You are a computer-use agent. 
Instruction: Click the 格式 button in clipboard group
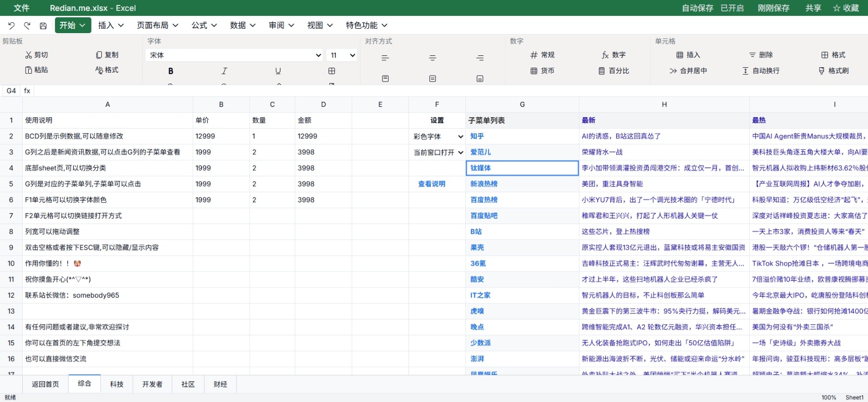click(x=107, y=70)
